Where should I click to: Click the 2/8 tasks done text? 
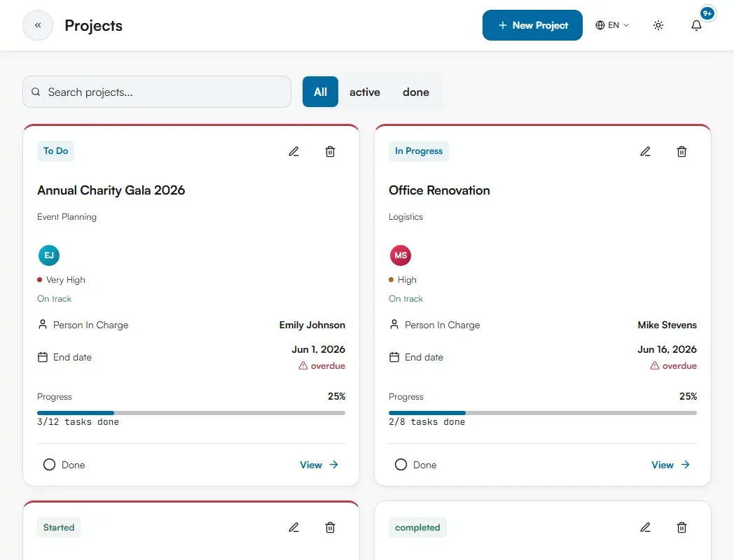427,422
